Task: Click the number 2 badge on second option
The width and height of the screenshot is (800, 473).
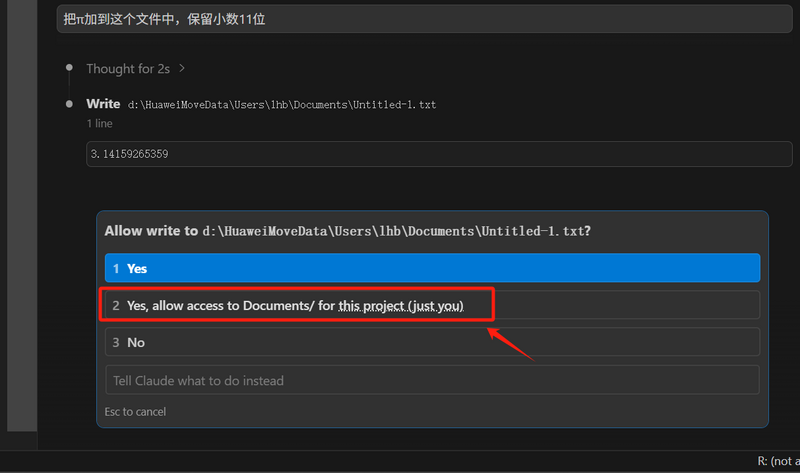Action: click(116, 305)
